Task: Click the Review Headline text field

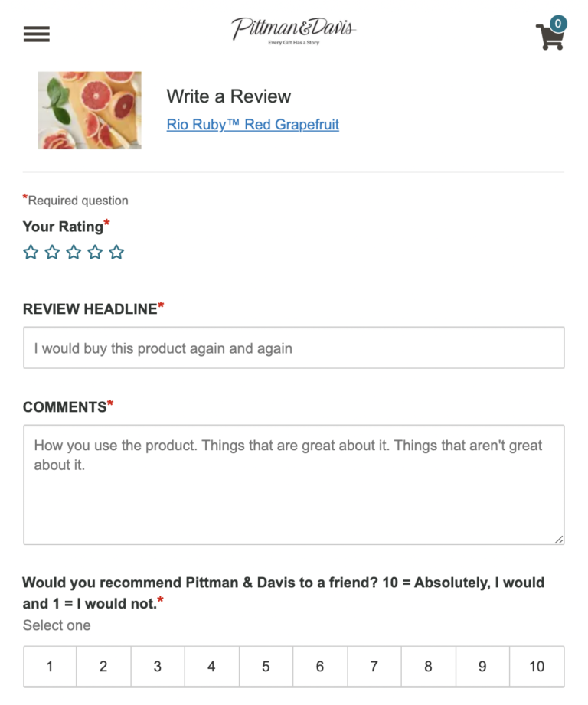Action: (x=293, y=348)
